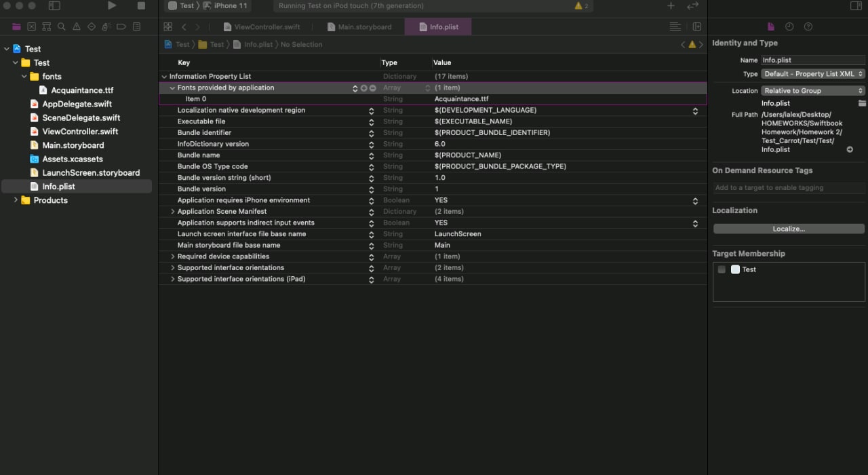
Task: Click Info.plist in the jump bar
Action: pyautogui.click(x=253, y=44)
